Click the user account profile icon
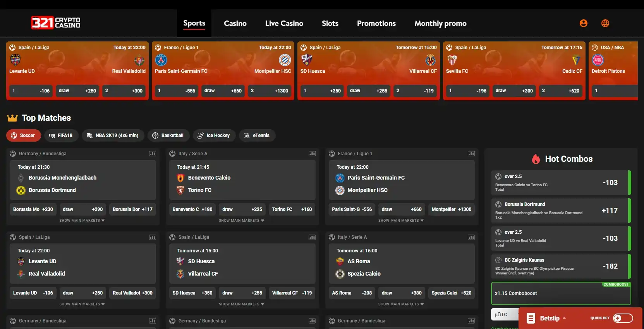Screen dimensions: 644x329 583,23
